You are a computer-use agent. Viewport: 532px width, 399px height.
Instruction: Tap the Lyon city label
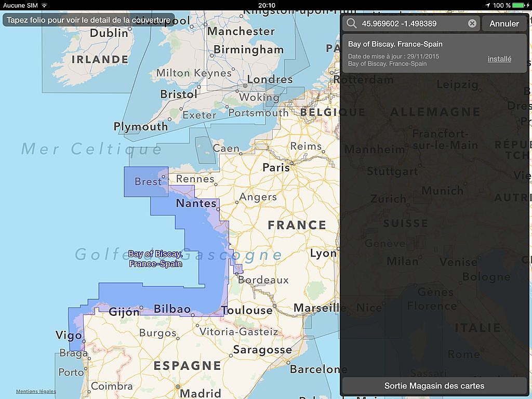point(323,254)
